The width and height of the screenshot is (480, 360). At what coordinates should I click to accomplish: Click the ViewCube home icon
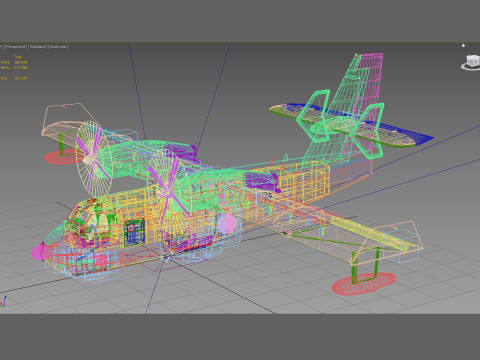pyautogui.click(x=463, y=45)
